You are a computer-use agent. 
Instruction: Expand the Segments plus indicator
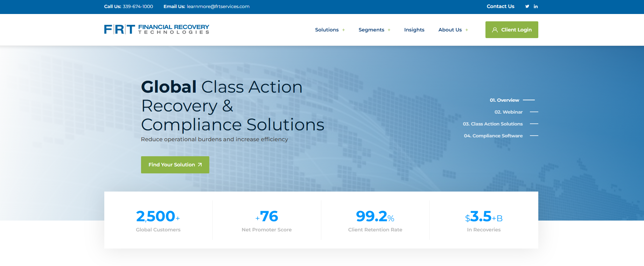(389, 30)
